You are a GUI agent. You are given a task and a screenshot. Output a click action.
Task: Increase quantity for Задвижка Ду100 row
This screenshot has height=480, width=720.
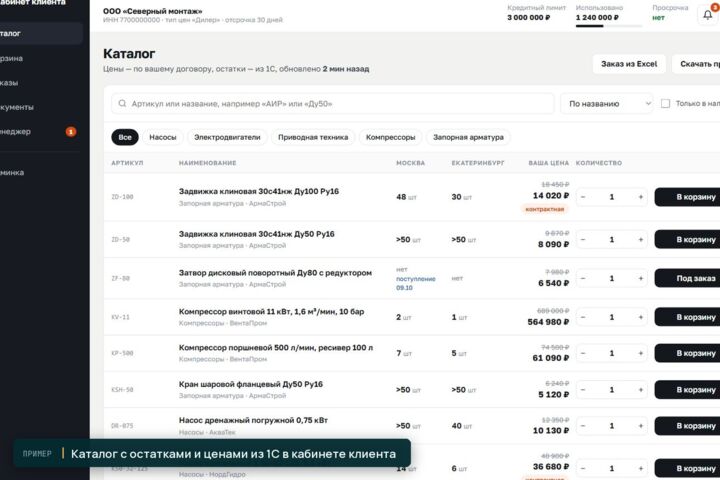pyautogui.click(x=641, y=197)
